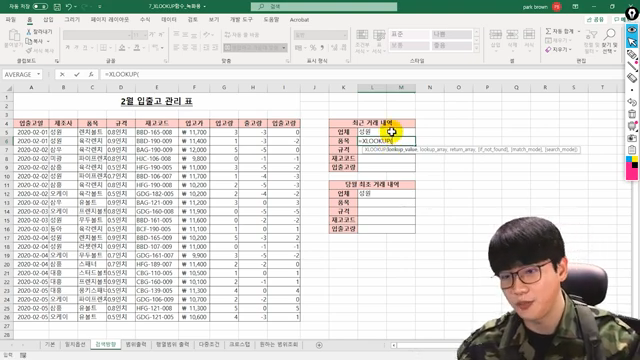Expand the Name Box dropdown showing AVERAGE
Image resolution: width=640 pixels, height=360 pixels.
pyautogui.click(x=38, y=74)
